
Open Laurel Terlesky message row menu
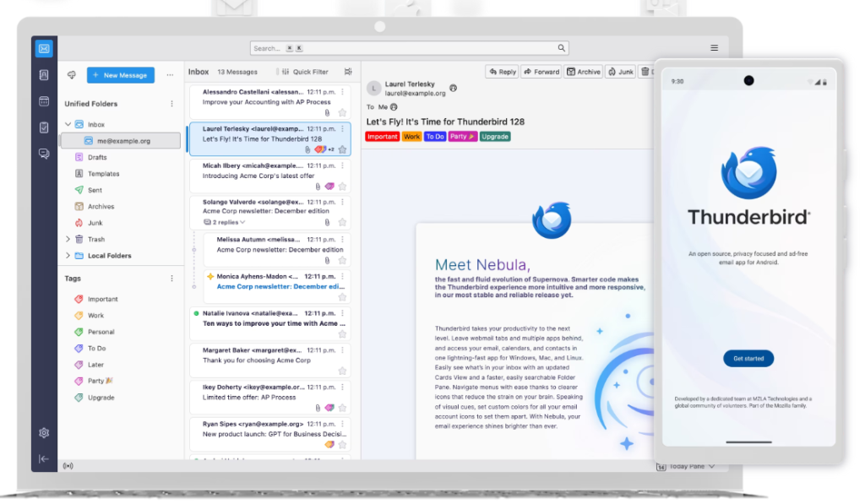[x=343, y=129]
